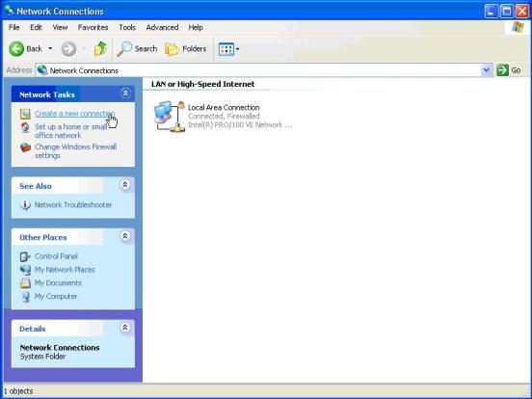Viewport: 532px width, 399px height.
Task: Collapse the Details panel chevron
Action: tap(125, 328)
